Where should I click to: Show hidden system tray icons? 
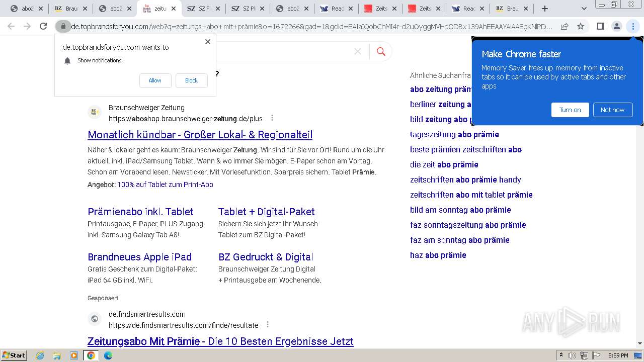coord(561,355)
